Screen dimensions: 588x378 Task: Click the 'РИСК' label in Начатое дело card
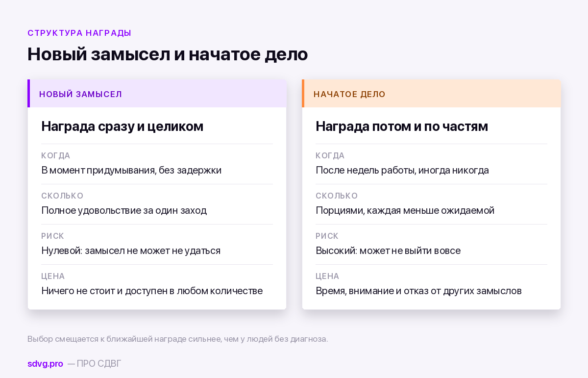click(327, 236)
